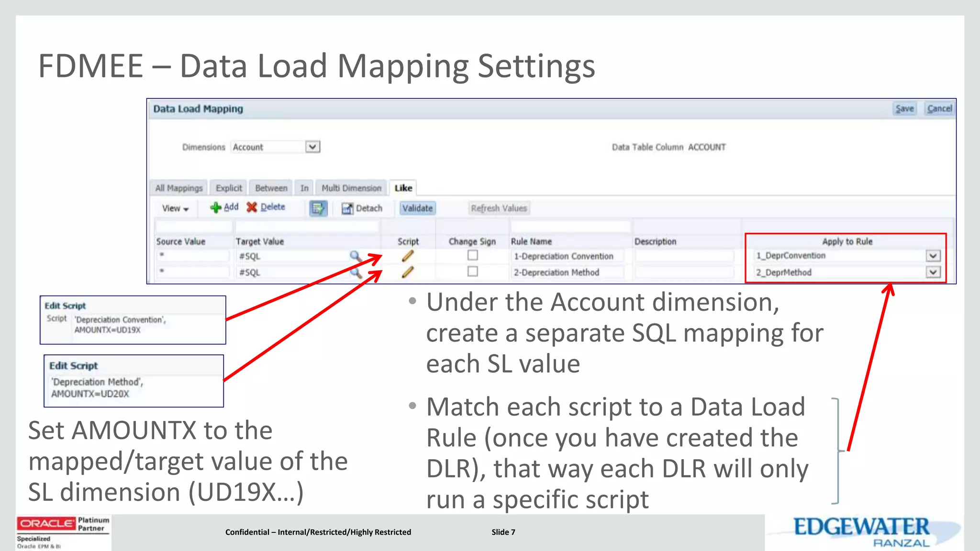
Task: Click the Cancel button
Action: [x=939, y=109]
